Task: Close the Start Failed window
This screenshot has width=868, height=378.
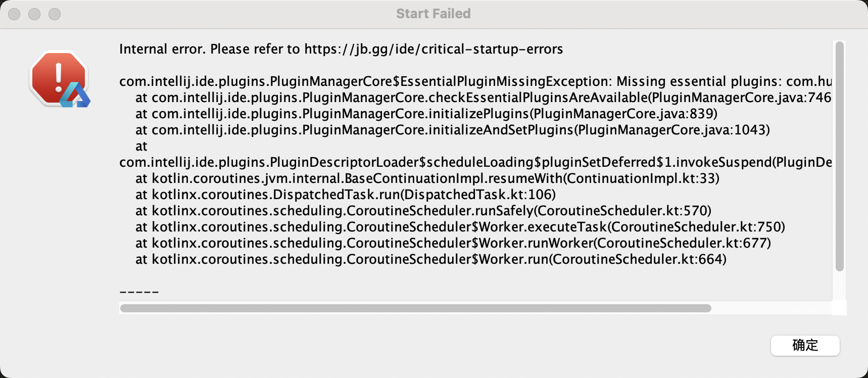Action: click(14, 14)
